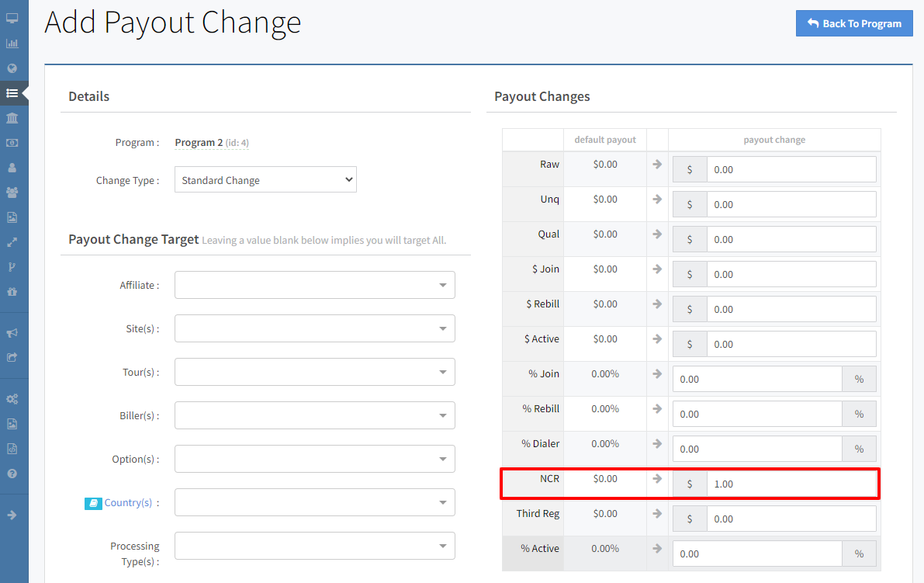Open the Biller(s) dropdown
Viewport: 924px width, 583px height.
pos(314,415)
